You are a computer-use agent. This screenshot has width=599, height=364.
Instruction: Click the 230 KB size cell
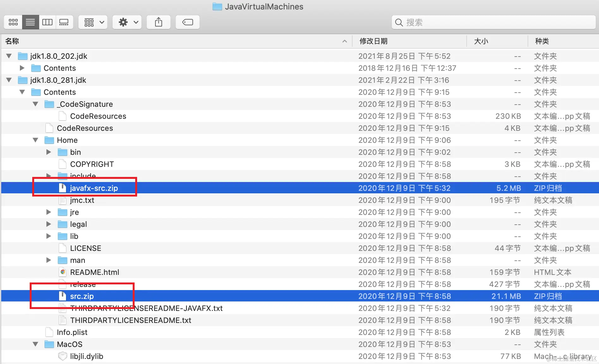pos(508,116)
